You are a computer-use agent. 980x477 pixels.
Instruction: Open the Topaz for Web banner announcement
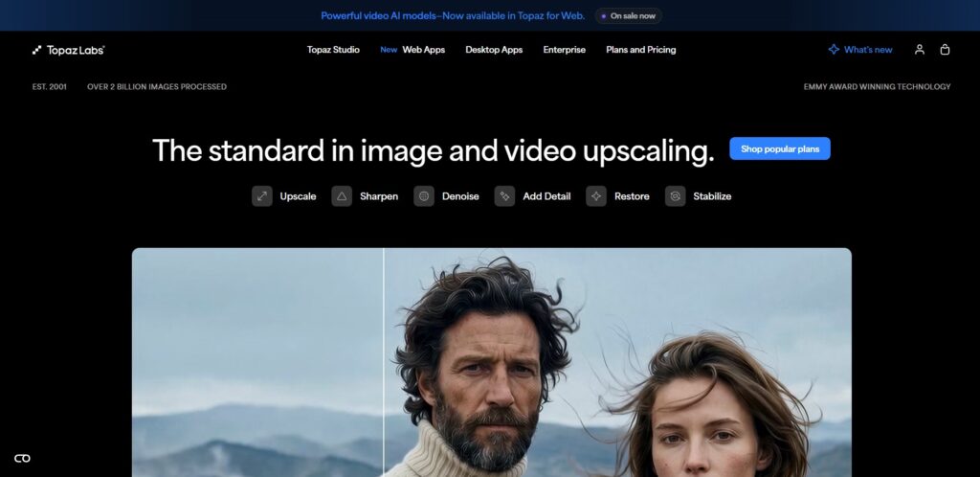click(453, 15)
